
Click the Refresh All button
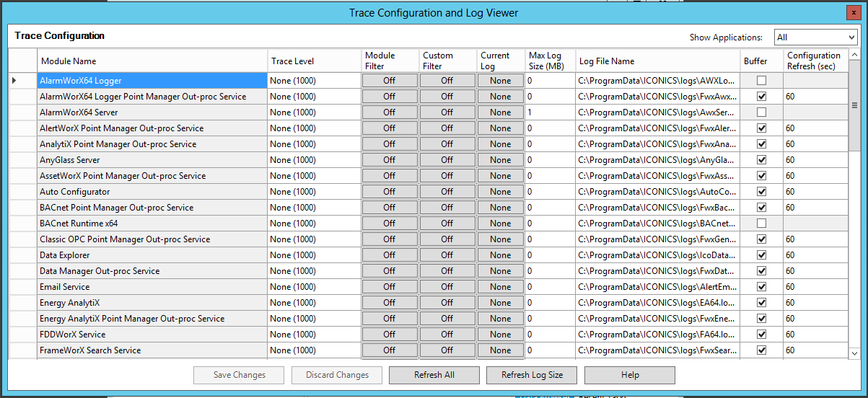(434, 375)
